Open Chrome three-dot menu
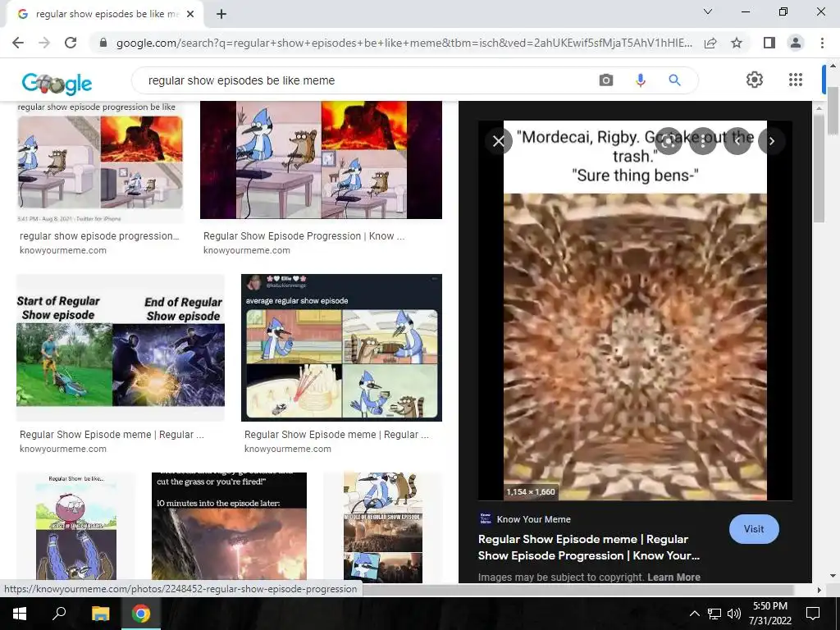 (822, 43)
